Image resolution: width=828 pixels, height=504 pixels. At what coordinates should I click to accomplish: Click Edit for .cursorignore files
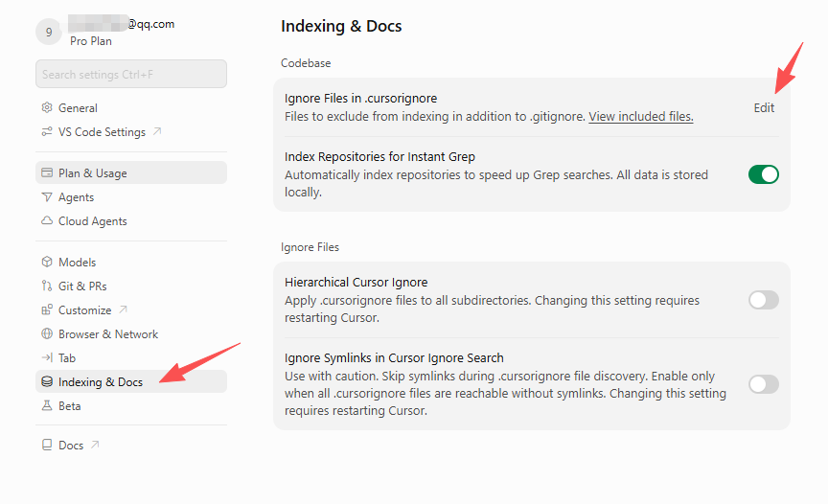tap(764, 107)
